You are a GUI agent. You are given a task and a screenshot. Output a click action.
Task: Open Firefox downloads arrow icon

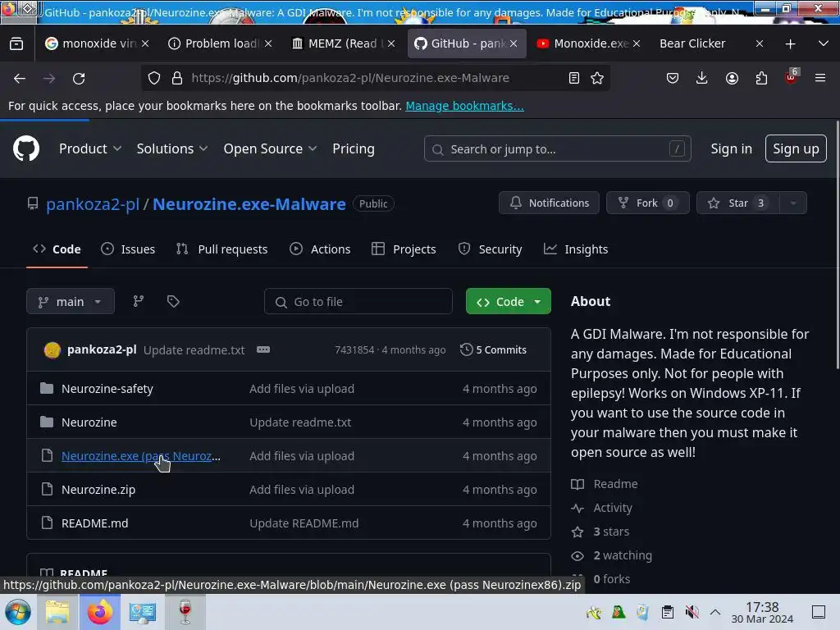[x=702, y=78]
